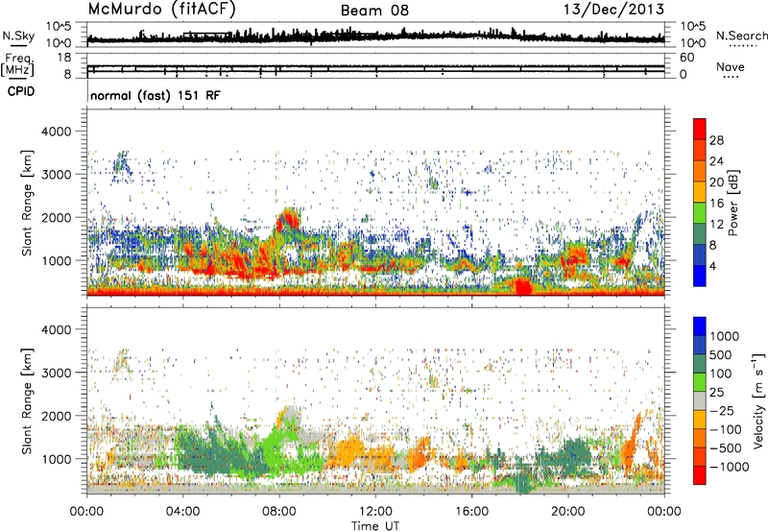Viewport: 768px width, 532px height.
Task: Click the orange swatch on the Power colorbar
Action: [700, 171]
